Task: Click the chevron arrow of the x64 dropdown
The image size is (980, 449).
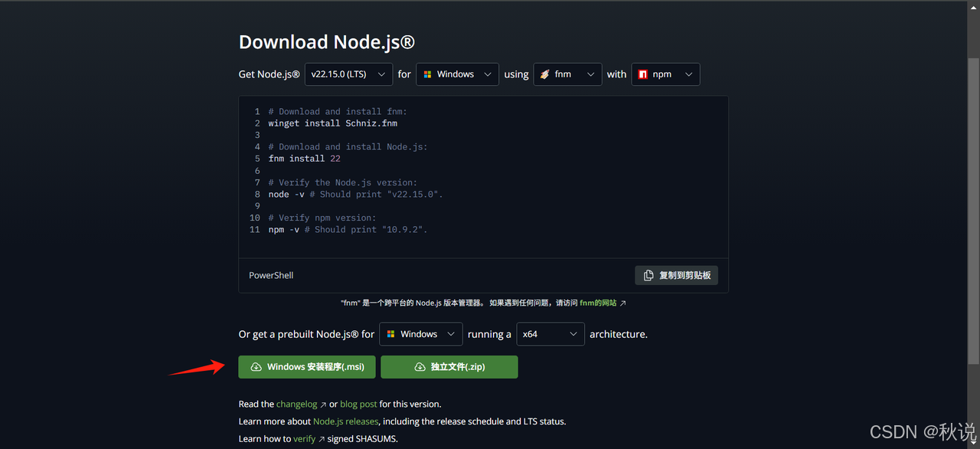Action: 573,334
